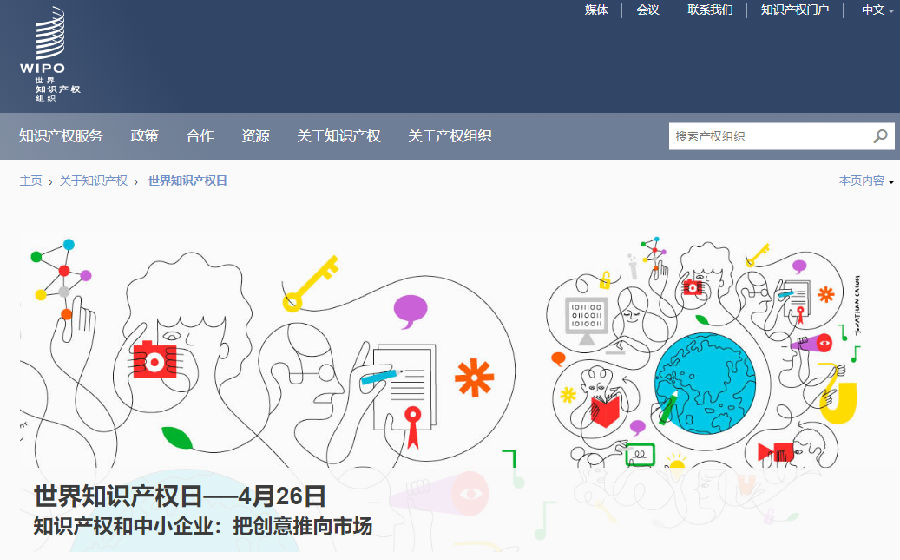
Task: Click in the 搜索产权组织 search field
Action: pyautogui.click(x=769, y=136)
